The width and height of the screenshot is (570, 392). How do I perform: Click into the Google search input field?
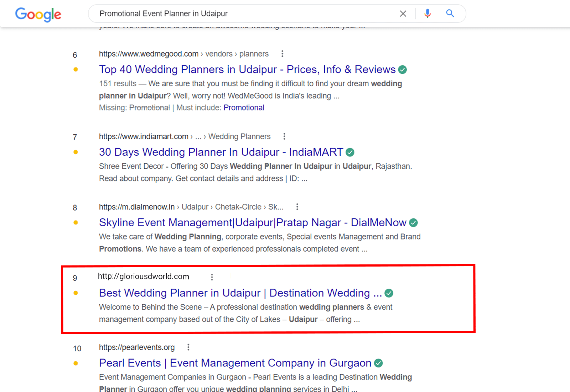point(242,14)
